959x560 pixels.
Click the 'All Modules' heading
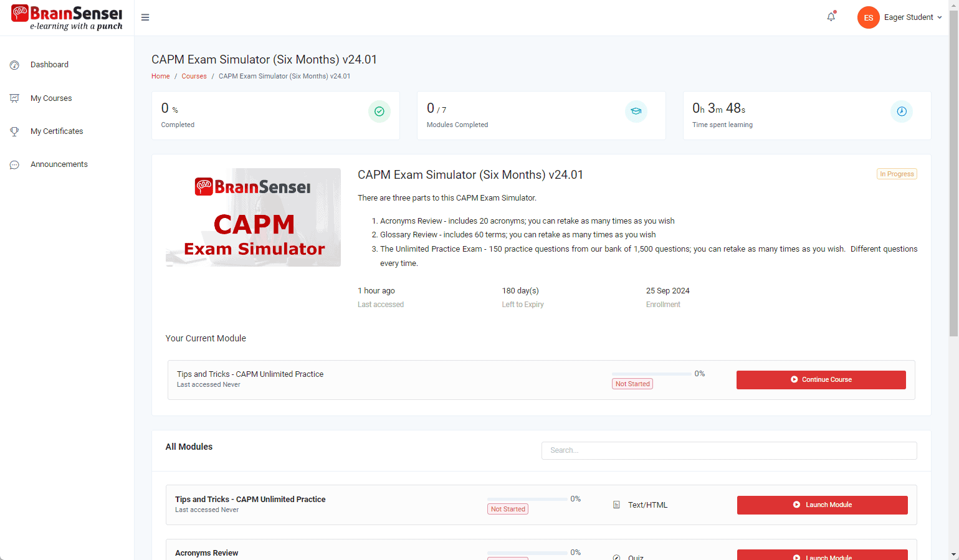point(189,447)
